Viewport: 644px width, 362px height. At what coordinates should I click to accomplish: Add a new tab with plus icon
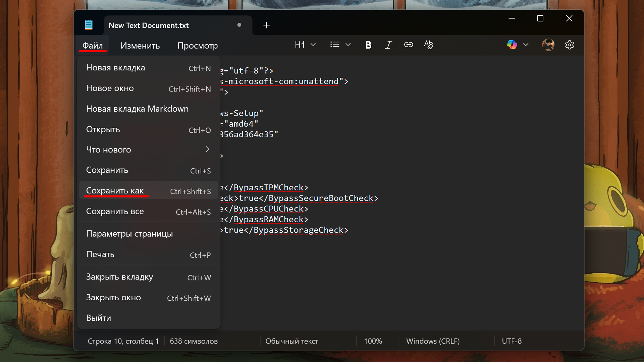266,25
